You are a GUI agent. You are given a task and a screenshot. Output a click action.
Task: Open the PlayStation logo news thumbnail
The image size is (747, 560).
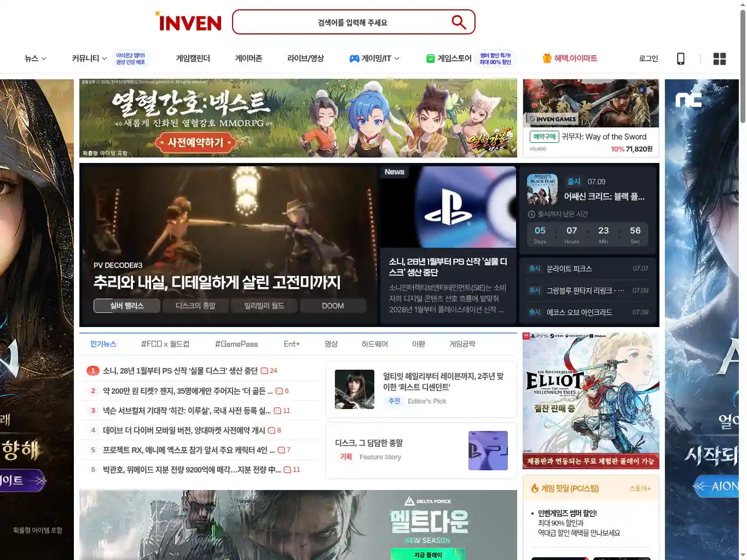click(x=448, y=207)
